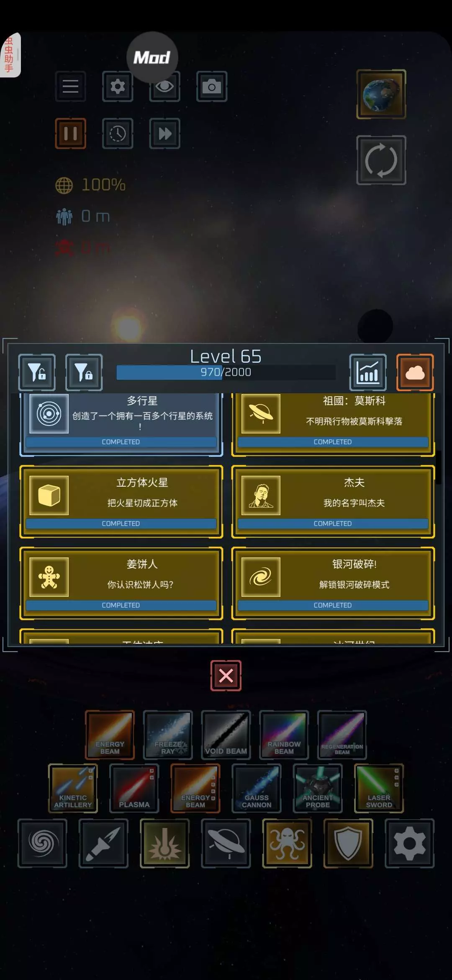Open the hamburger main menu
The image size is (452, 980).
pos(70,86)
